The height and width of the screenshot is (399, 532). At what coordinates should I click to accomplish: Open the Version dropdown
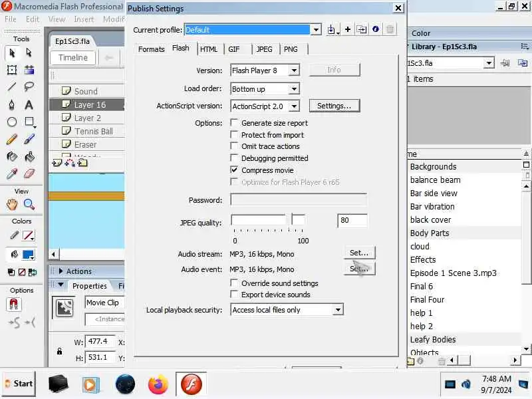click(x=294, y=70)
